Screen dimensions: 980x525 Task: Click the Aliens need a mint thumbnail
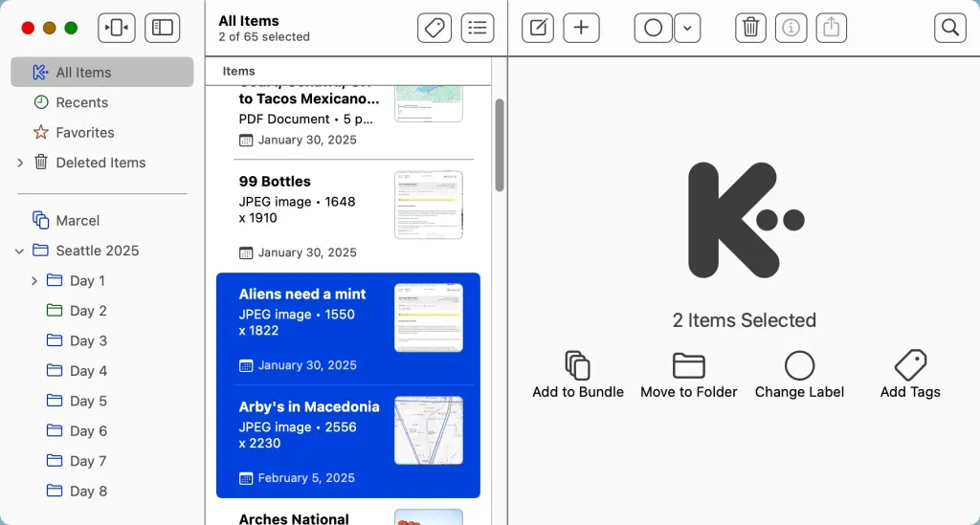point(429,317)
